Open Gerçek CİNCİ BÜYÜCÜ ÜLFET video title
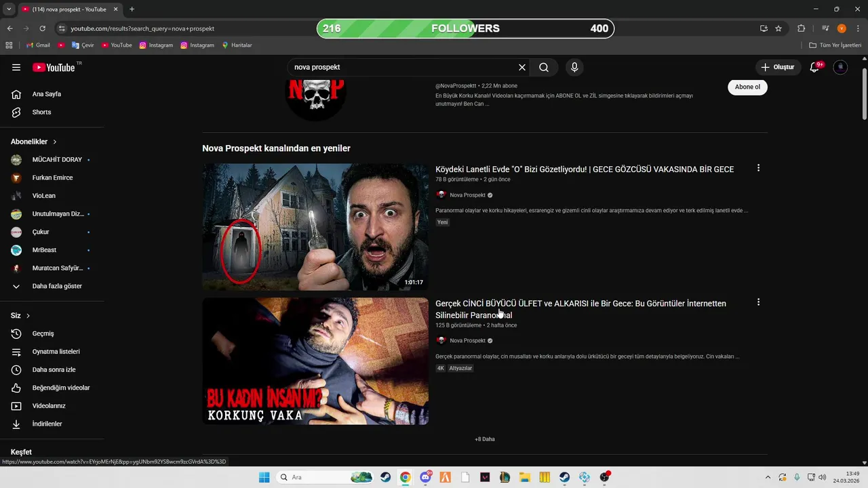 click(580, 309)
